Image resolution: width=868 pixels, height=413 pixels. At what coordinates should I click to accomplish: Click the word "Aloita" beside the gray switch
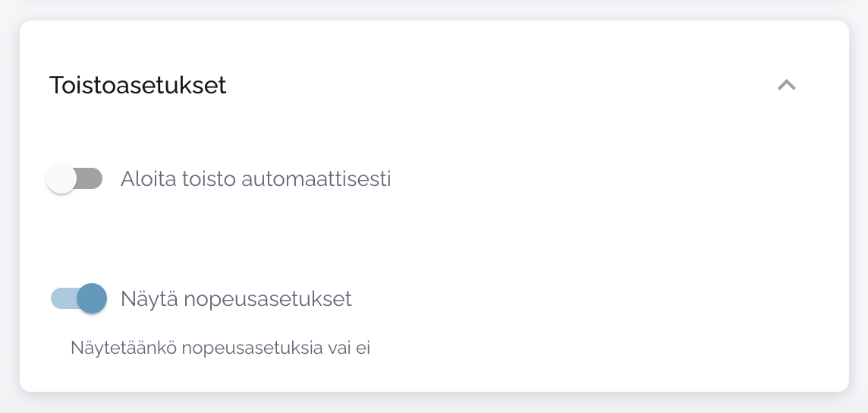[x=148, y=179]
